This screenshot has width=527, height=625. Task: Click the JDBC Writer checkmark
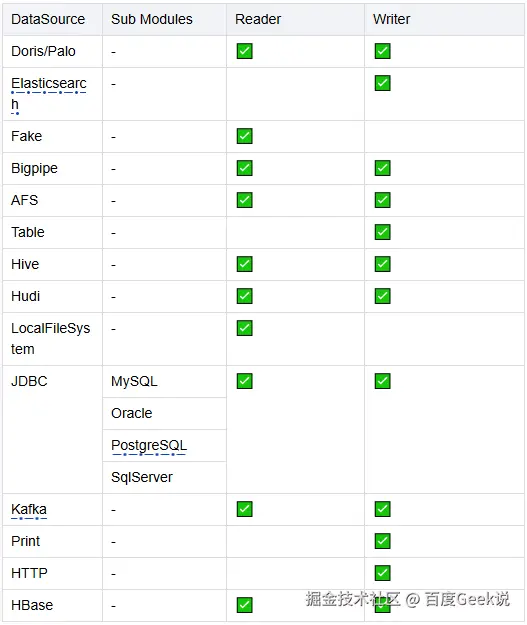382,381
